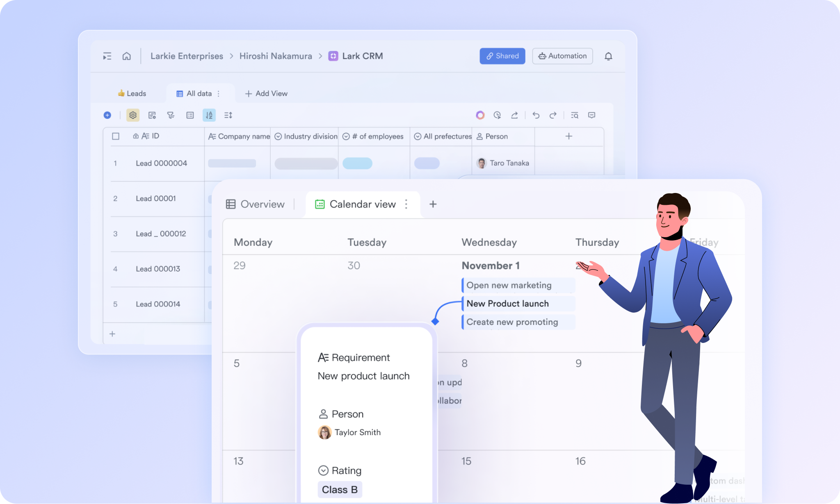840x504 pixels.
Task: Click the cell 'Lead _ 000012'
Action: click(x=161, y=234)
